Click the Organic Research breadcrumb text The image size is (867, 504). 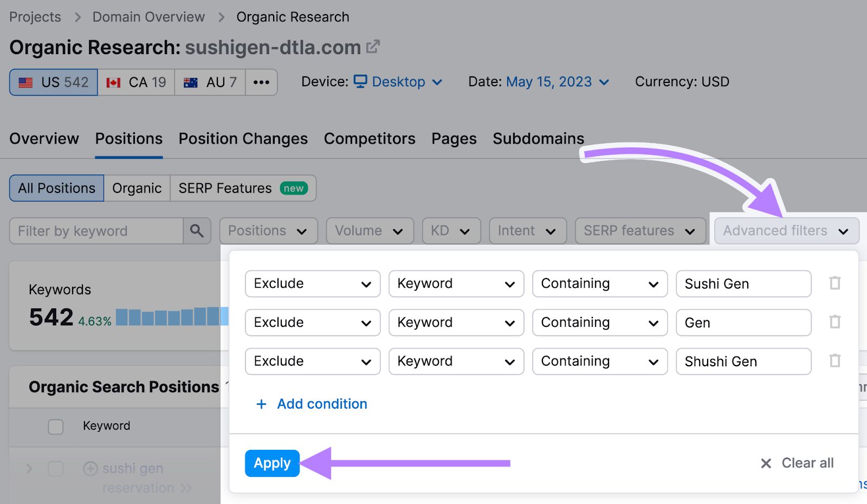coord(293,17)
